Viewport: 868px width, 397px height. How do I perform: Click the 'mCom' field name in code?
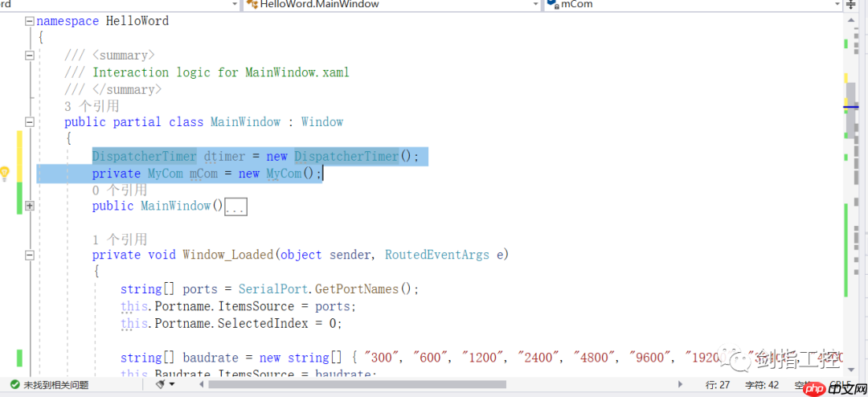203,174
